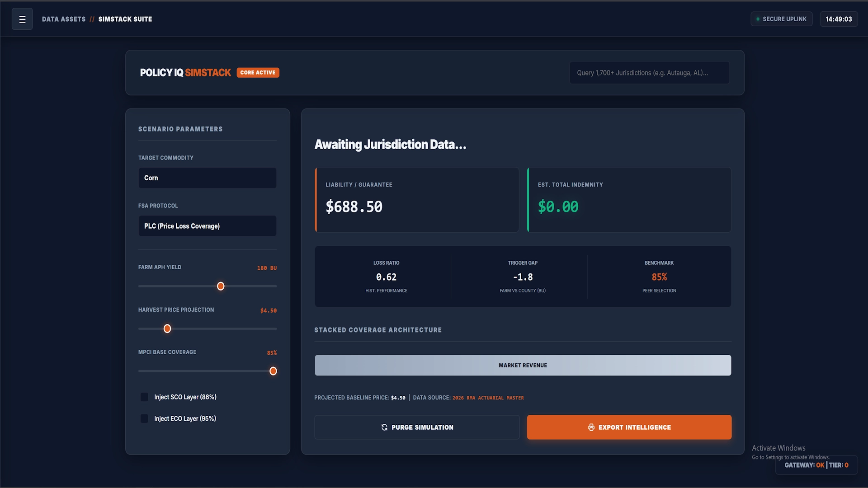Click the 180 BU yield readout
The width and height of the screenshot is (868, 488).
click(x=267, y=268)
